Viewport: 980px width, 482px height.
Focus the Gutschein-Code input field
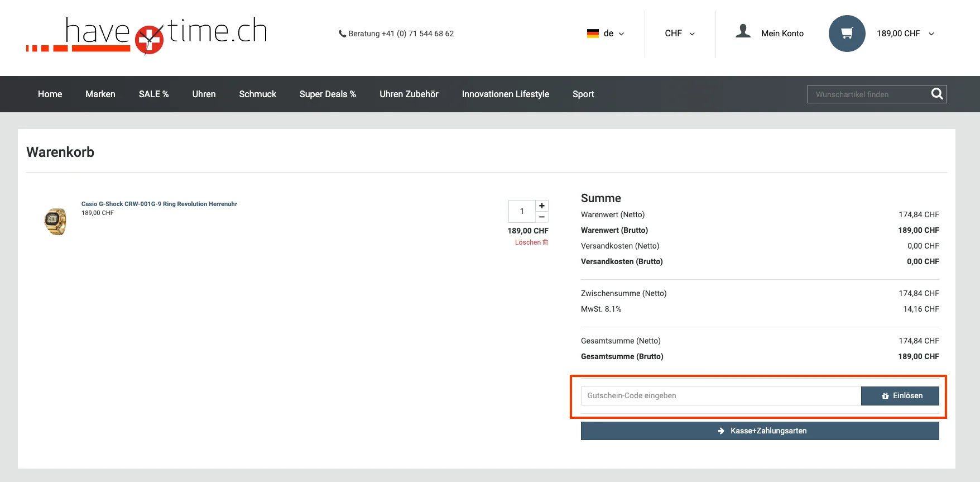721,396
